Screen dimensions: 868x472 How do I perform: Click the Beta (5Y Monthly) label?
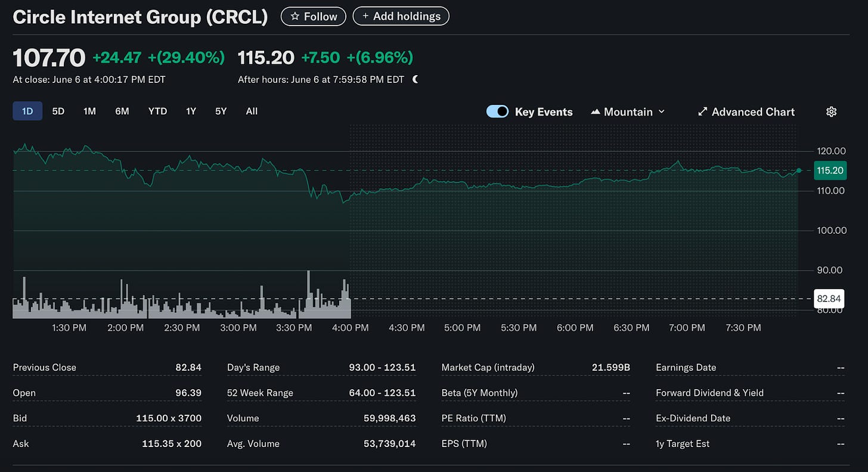coord(479,393)
